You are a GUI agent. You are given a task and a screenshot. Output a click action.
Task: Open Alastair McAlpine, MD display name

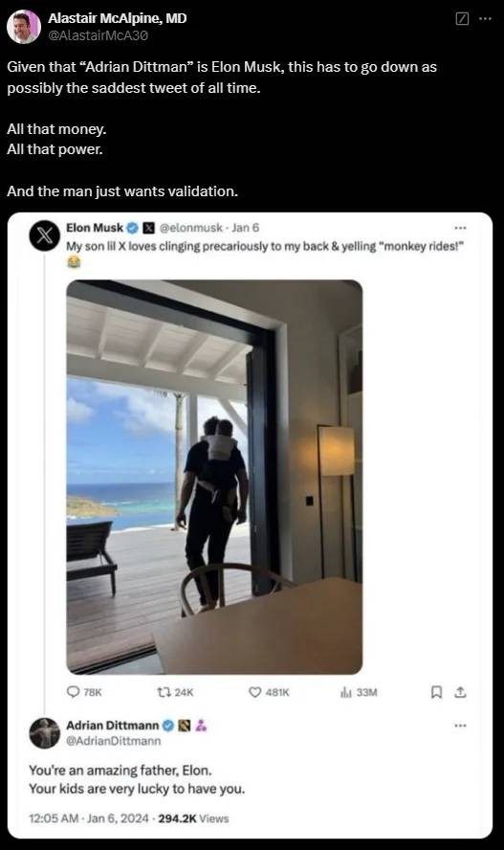[x=117, y=18]
